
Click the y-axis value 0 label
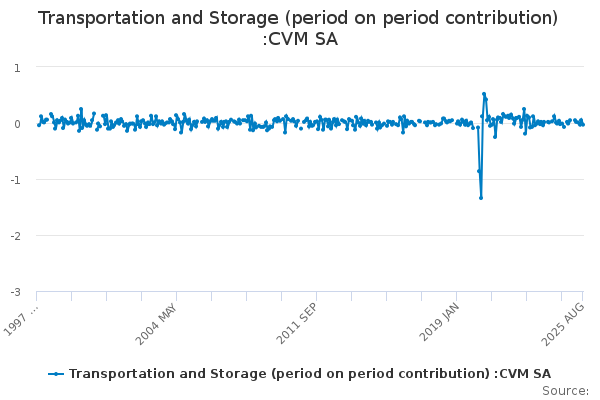(x=17, y=123)
